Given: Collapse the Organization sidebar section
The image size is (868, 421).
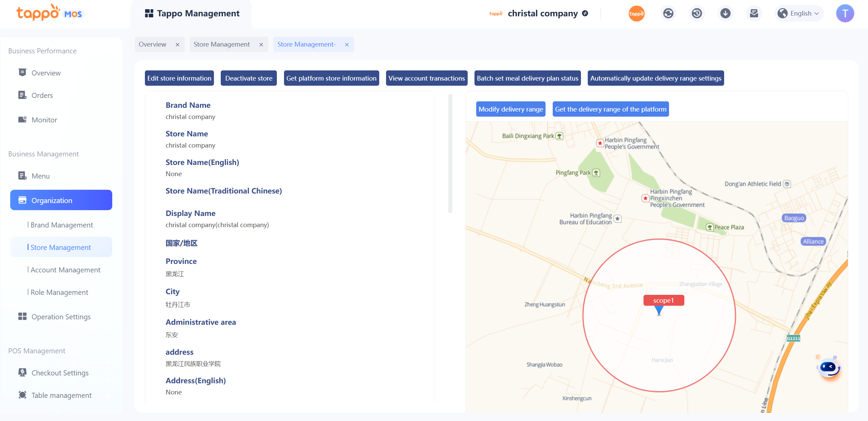Looking at the screenshot, I should coord(61,200).
